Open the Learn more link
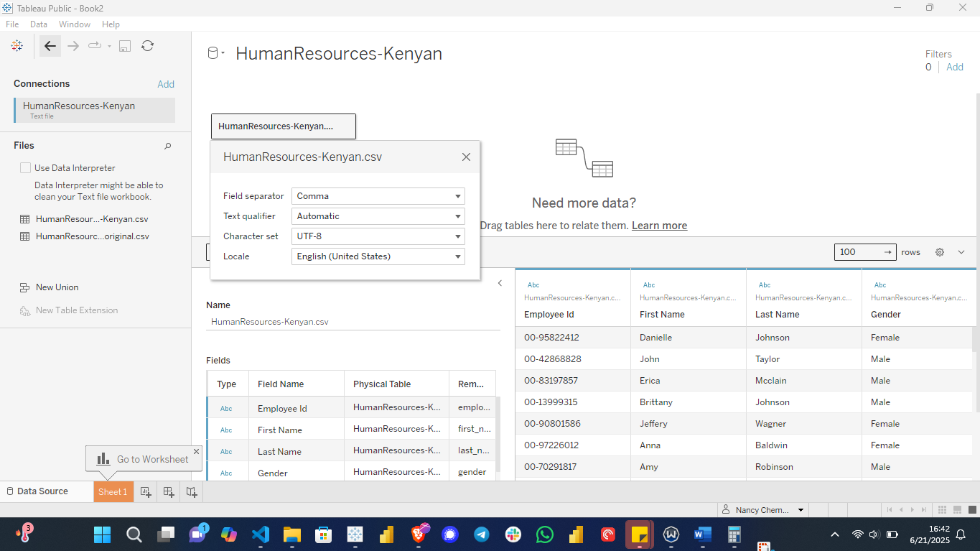The height and width of the screenshot is (551, 980). (659, 226)
